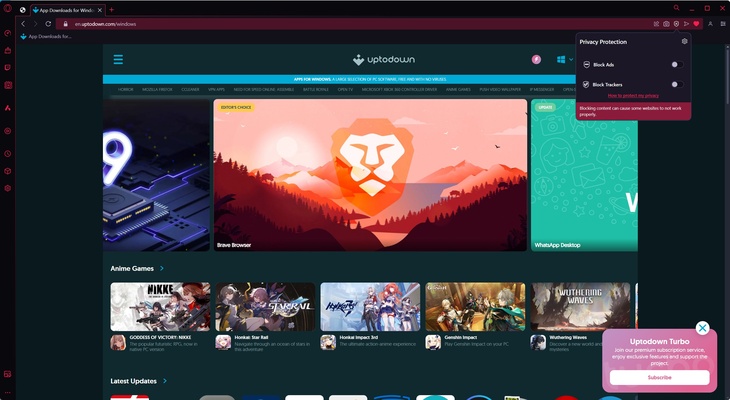The width and height of the screenshot is (730, 400).
Task: Toggle the Block Trackers switch
Action: pos(677,84)
